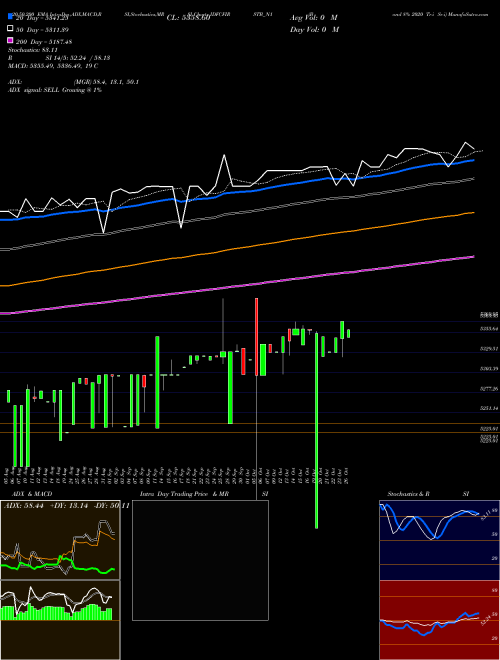Image resolution: width=500 pixels, height=660 pixels.
Task: Open the ADX line chart panel
Action: tap(60, 540)
